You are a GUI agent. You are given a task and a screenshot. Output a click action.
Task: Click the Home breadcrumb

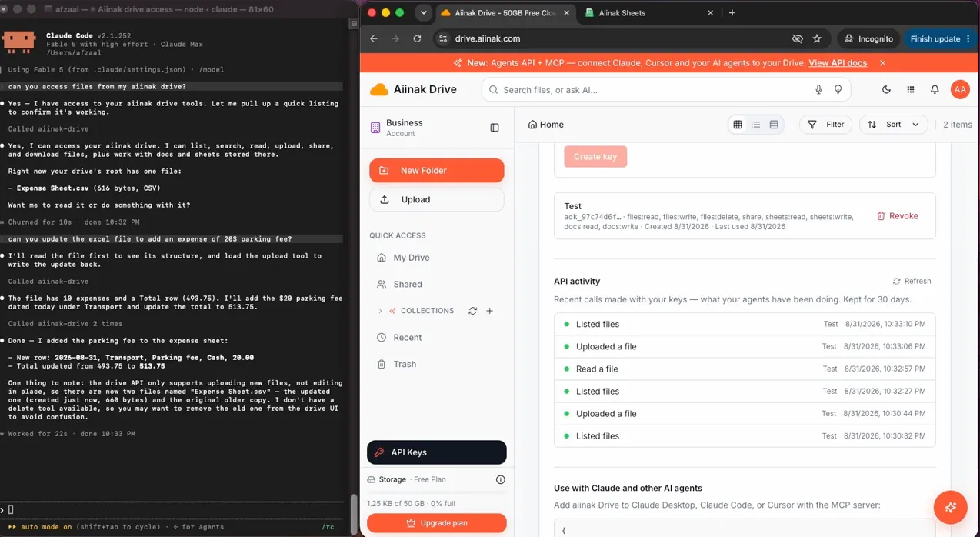point(546,125)
